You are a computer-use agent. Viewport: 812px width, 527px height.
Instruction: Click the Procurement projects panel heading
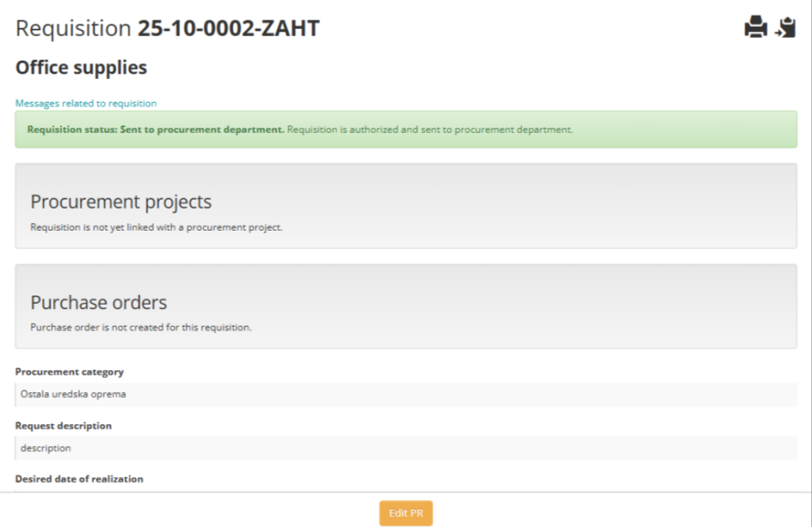tap(120, 202)
